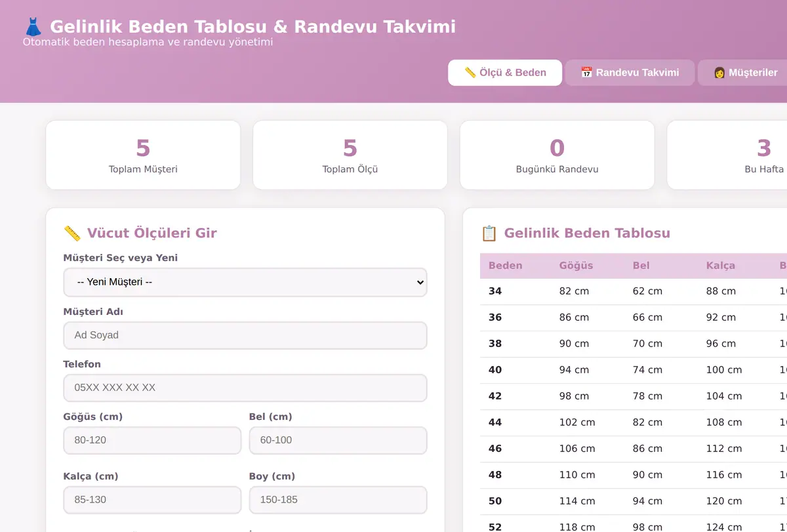Screen dimensions: 787x532
Task: Select the size 46 row label
Action: point(494,449)
